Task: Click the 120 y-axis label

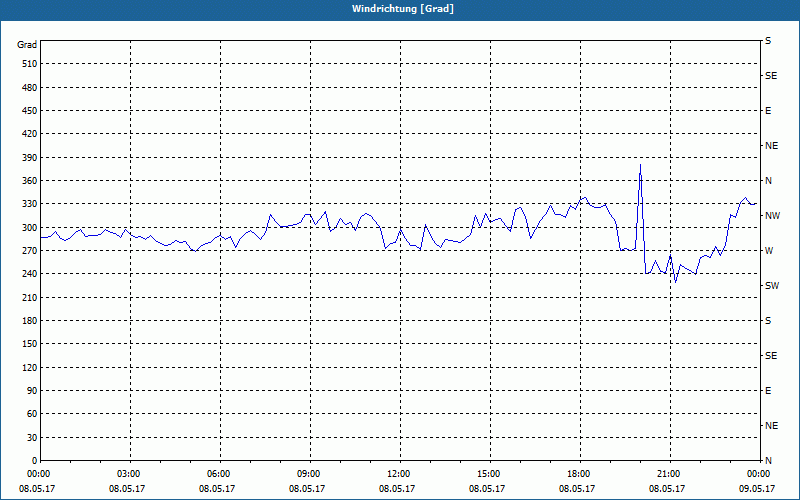Action: click(x=30, y=367)
